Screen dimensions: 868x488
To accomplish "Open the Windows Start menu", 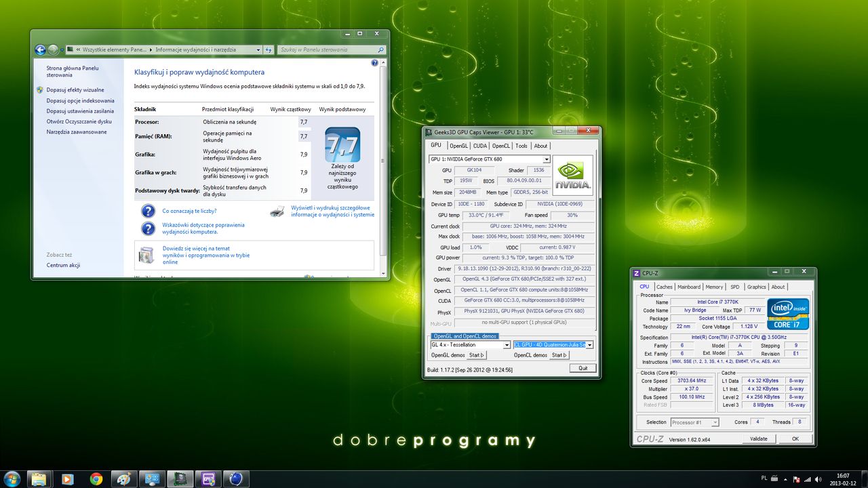I will click(12, 479).
